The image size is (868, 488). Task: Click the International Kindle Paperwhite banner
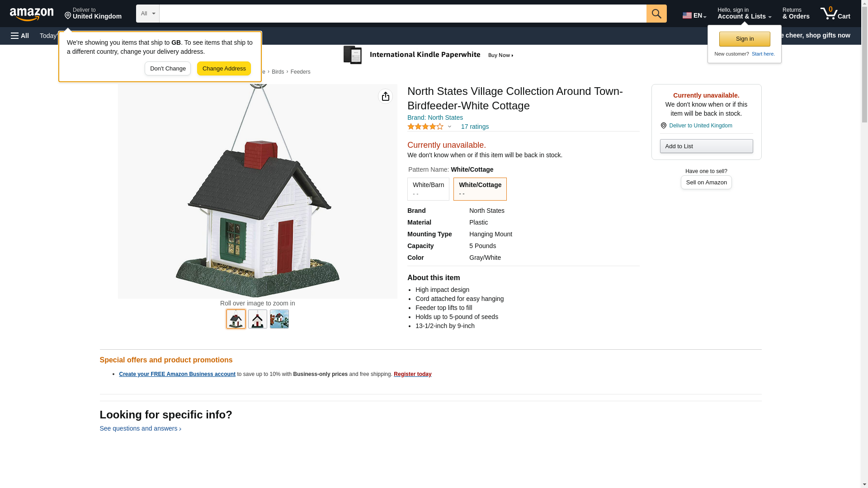429,55
